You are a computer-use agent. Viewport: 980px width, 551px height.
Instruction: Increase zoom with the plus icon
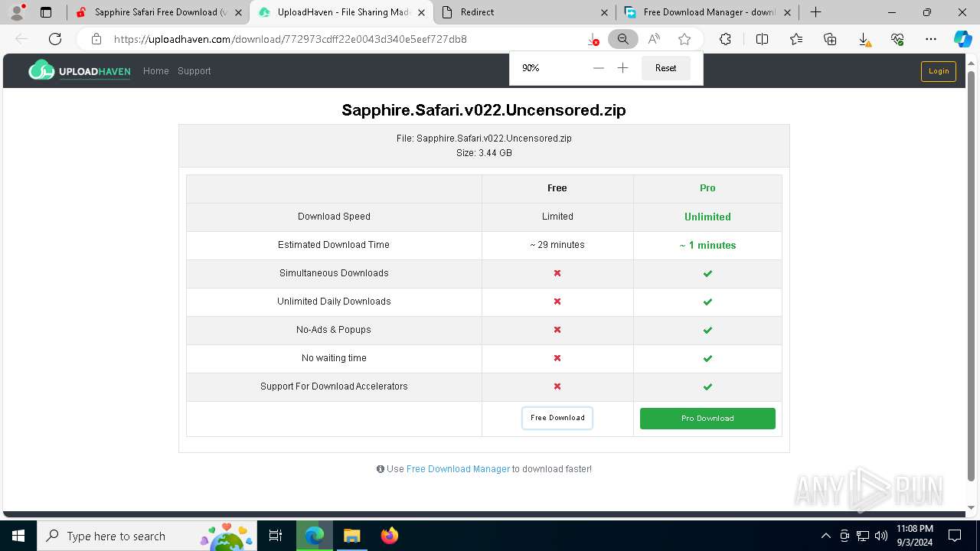(623, 68)
